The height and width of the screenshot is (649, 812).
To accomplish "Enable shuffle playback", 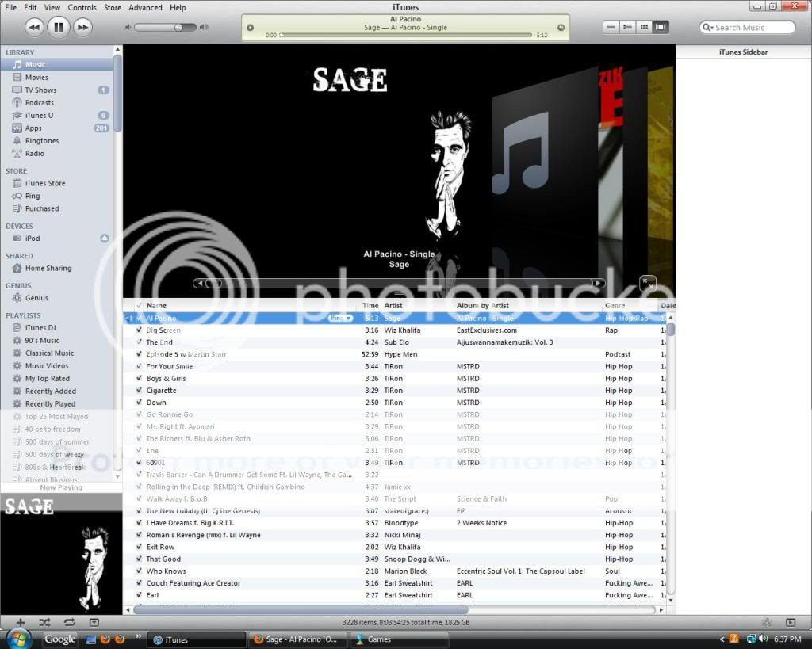I will 45,622.
